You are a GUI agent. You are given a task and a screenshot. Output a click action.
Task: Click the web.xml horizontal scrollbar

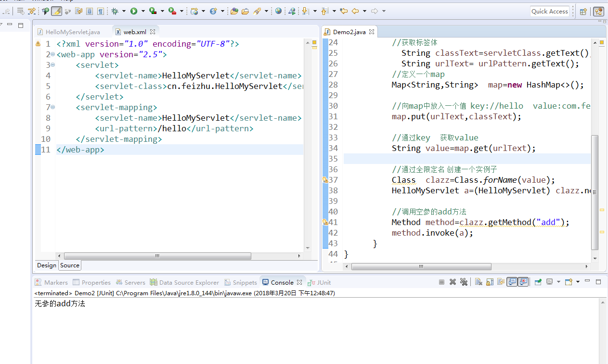pos(157,256)
